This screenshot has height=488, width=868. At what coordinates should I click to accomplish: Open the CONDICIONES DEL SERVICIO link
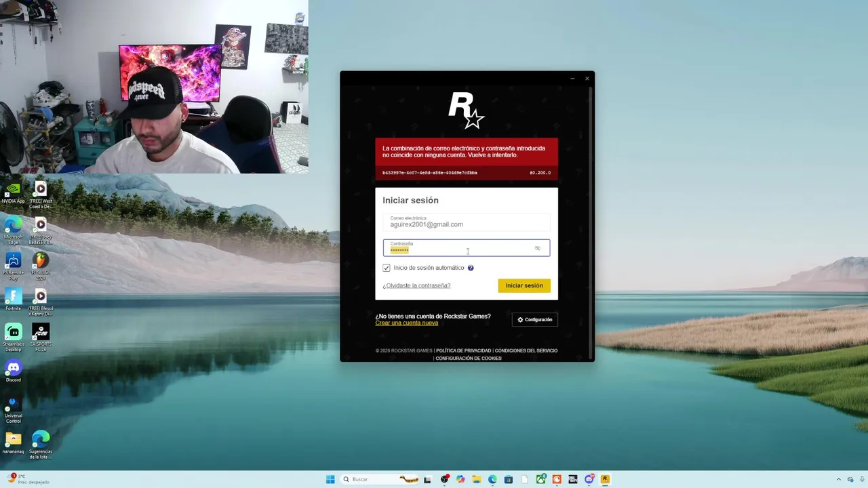(526, 350)
